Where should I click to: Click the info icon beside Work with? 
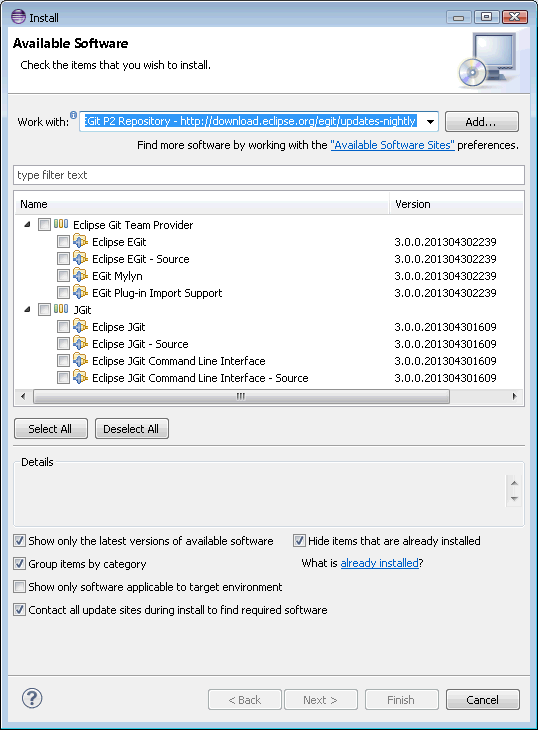click(74, 115)
